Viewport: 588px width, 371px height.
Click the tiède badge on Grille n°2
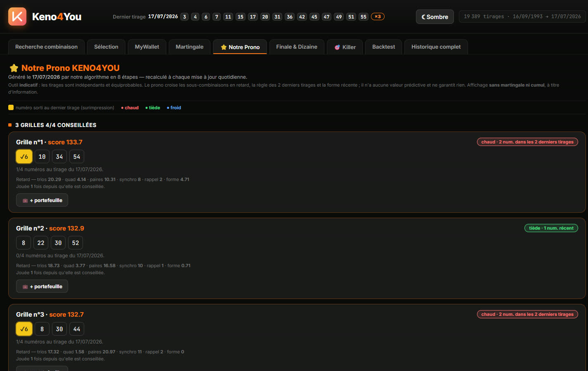tap(551, 228)
